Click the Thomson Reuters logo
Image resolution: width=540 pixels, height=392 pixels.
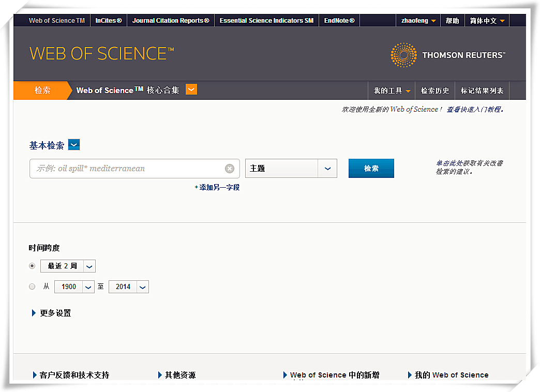click(448, 55)
